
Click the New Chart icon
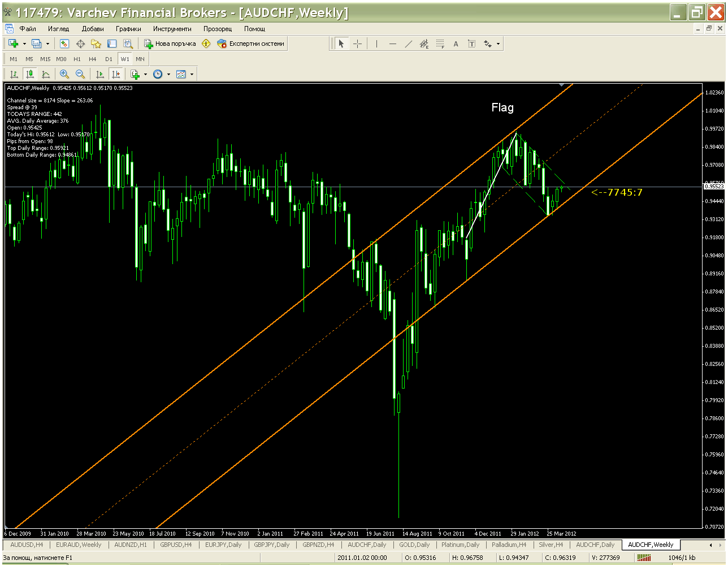13,44
